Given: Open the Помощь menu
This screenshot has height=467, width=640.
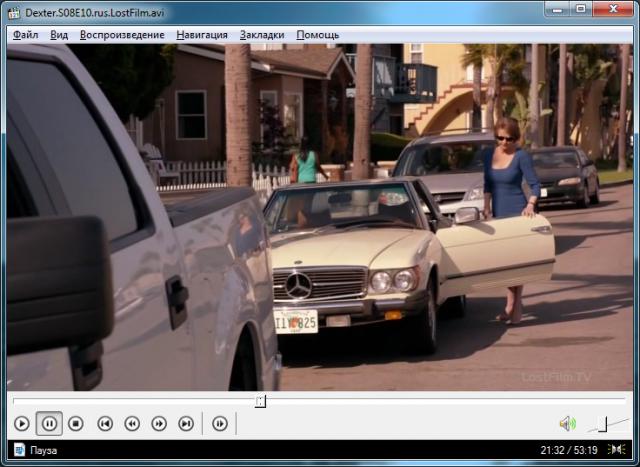Looking at the screenshot, I should [317, 34].
